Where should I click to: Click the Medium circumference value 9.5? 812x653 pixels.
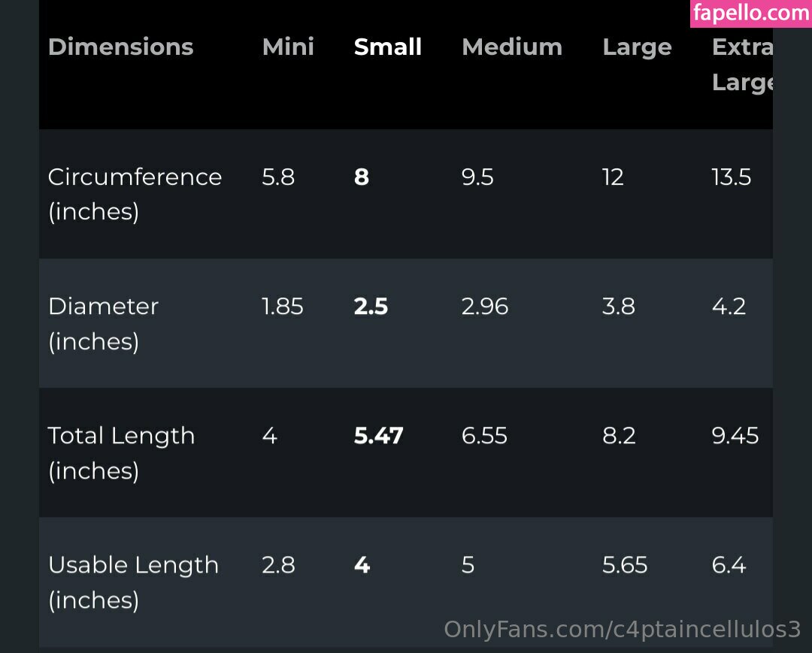click(477, 177)
